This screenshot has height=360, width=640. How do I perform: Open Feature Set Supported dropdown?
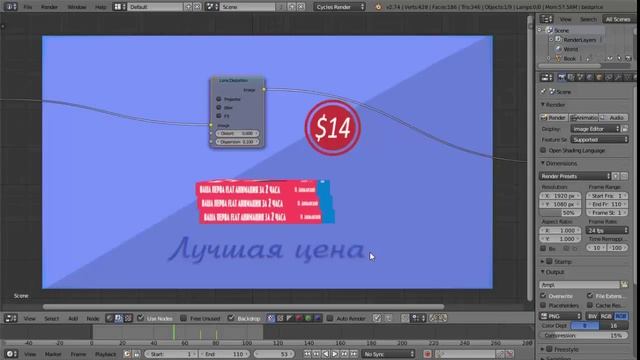point(599,139)
